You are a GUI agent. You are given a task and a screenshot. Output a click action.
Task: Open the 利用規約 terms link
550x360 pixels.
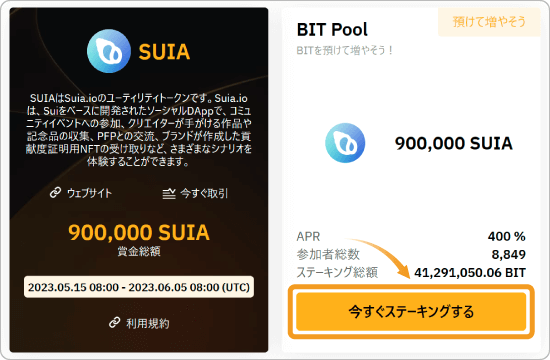[148, 323]
